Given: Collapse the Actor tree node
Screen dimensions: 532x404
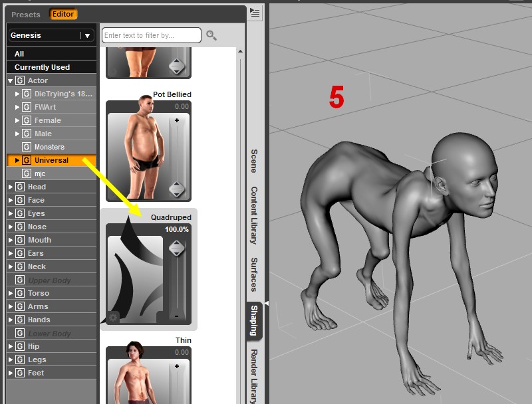Looking at the screenshot, I should click(x=10, y=80).
